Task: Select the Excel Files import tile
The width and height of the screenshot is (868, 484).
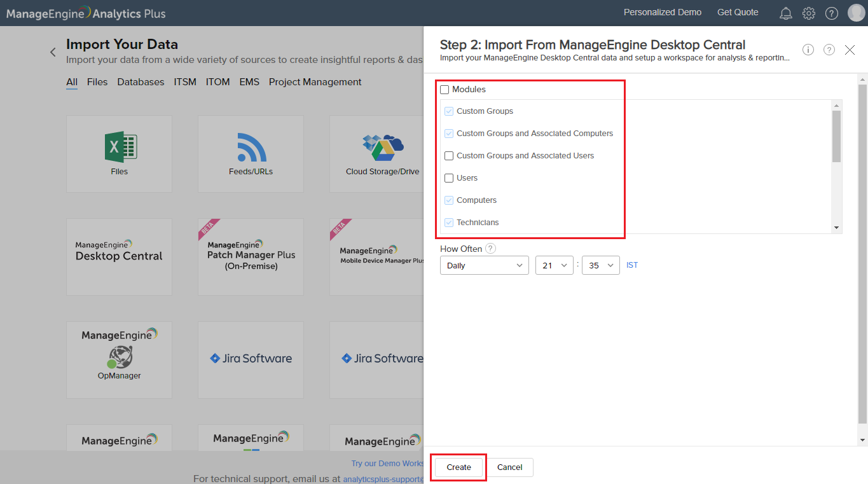Action: coord(119,153)
